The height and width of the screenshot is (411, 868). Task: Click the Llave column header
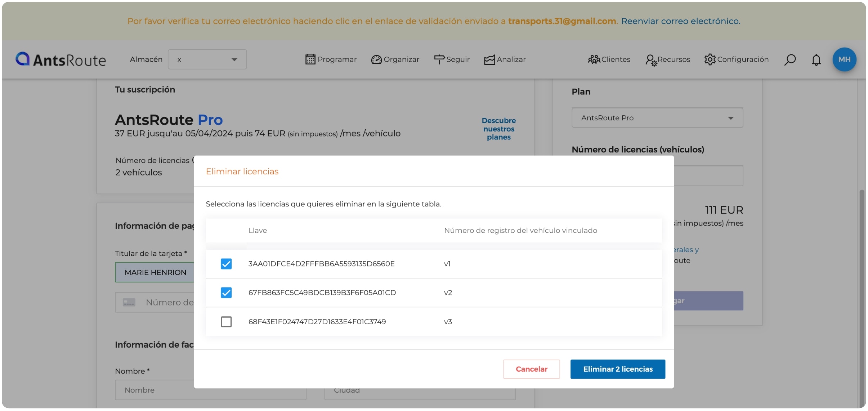[258, 231]
